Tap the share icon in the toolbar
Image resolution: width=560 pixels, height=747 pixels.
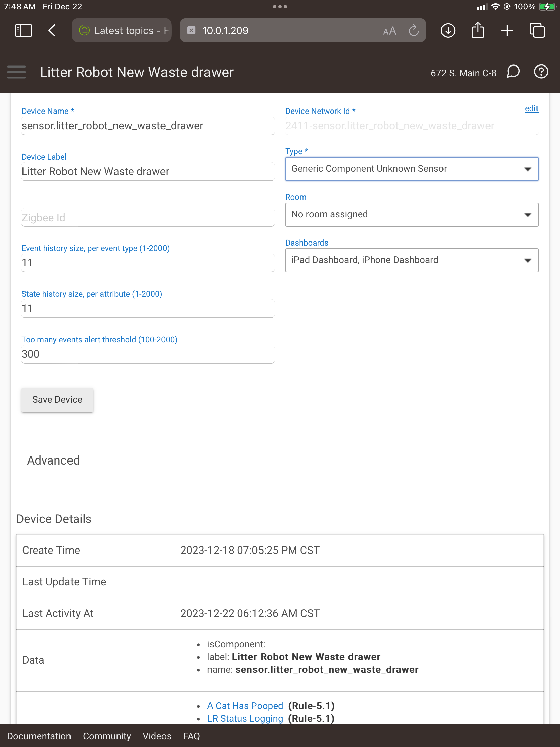tap(478, 30)
